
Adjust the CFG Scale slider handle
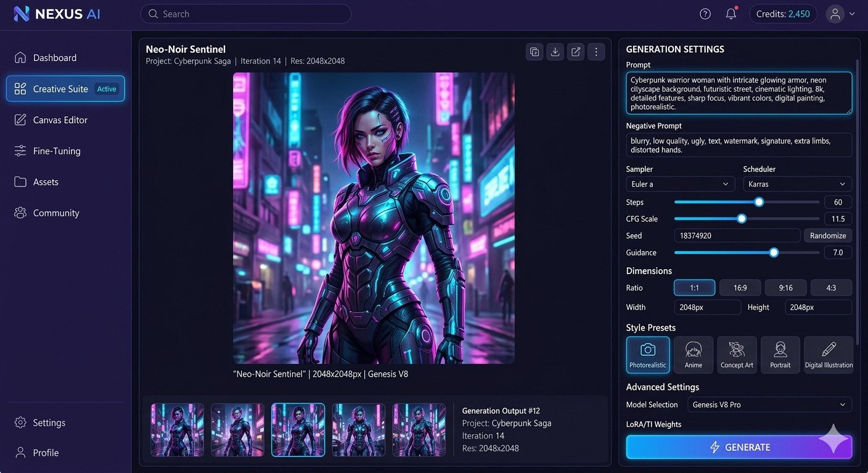click(x=742, y=219)
